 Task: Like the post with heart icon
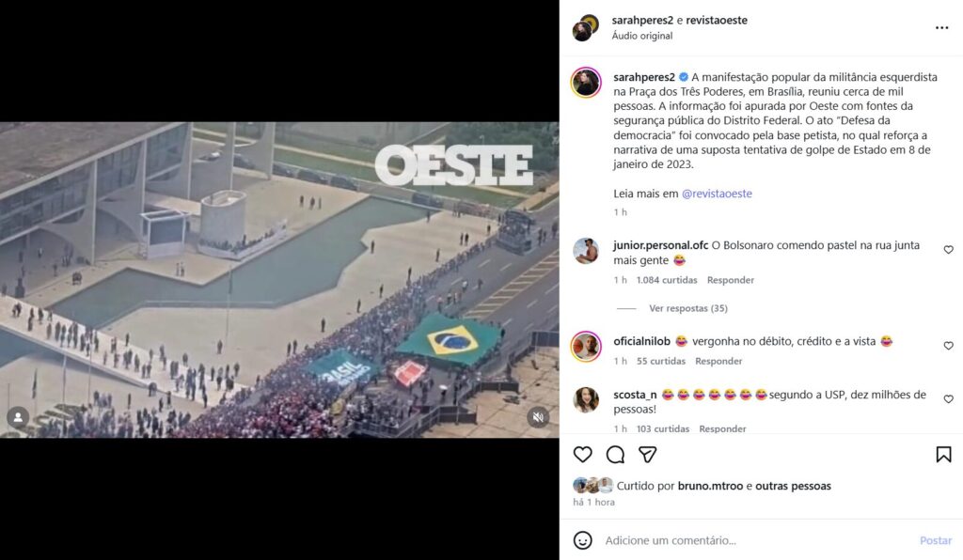[x=582, y=455]
